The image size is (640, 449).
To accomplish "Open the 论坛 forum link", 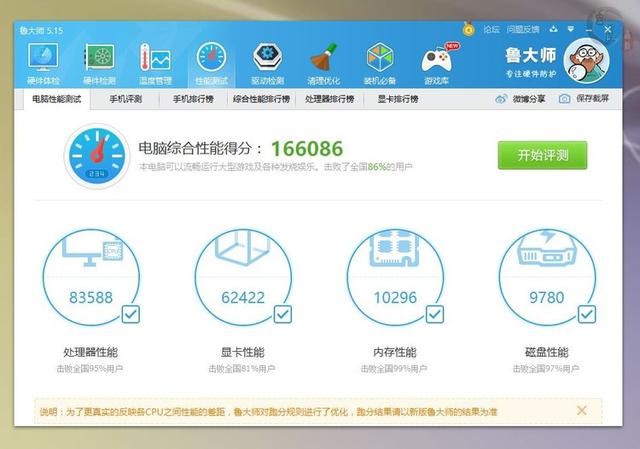I will pos(491,29).
